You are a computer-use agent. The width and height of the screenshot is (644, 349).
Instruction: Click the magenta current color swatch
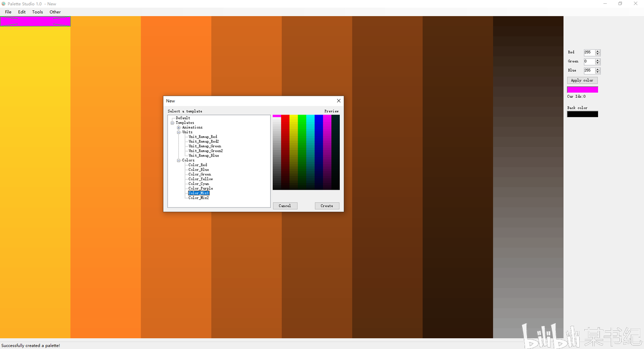click(582, 90)
